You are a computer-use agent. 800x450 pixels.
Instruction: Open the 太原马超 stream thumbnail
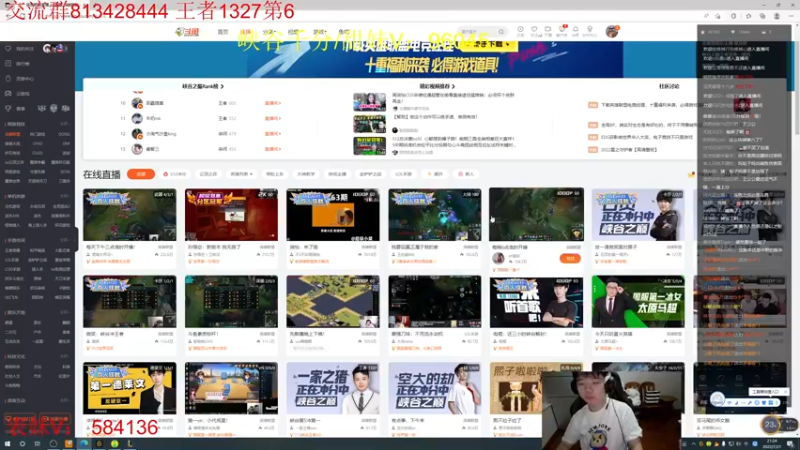coord(638,302)
